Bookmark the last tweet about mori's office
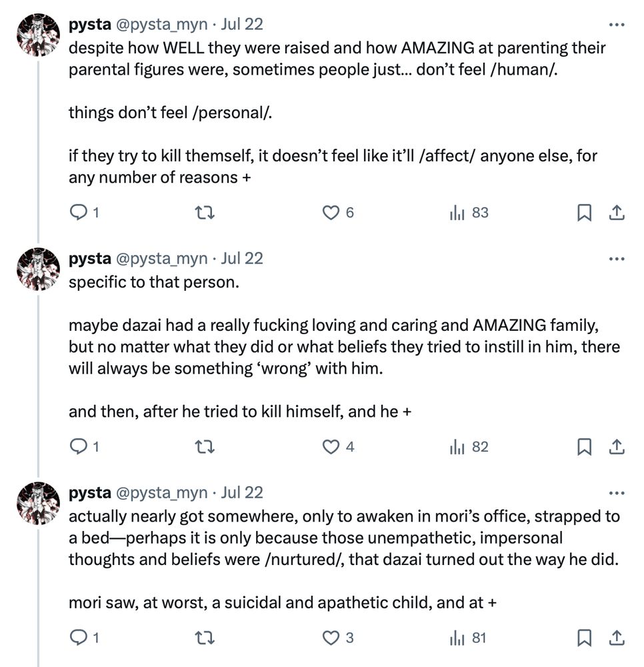The height and width of the screenshot is (667, 644). (x=585, y=637)
